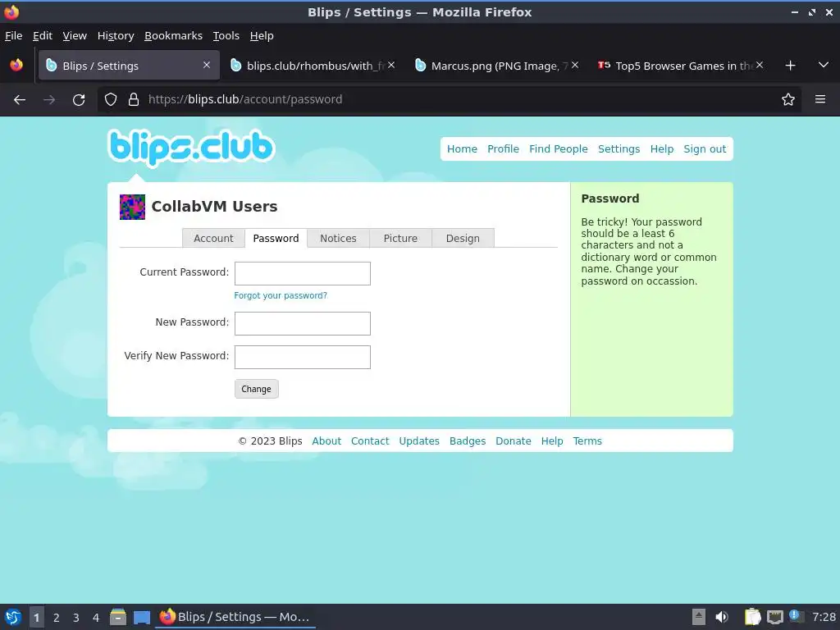The width and height of the screenshot is (840, 630).
Task: Open the Firefox hamburger application menu
Action: coord(820,99)
